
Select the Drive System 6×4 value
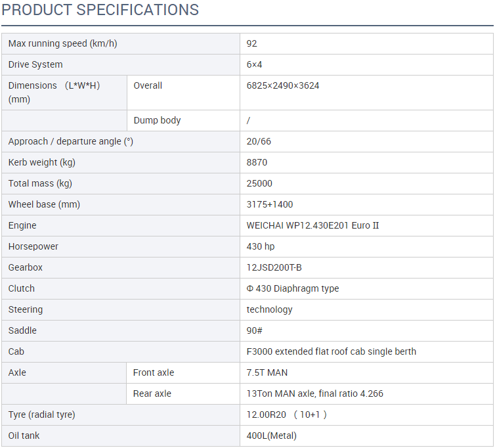254,65
